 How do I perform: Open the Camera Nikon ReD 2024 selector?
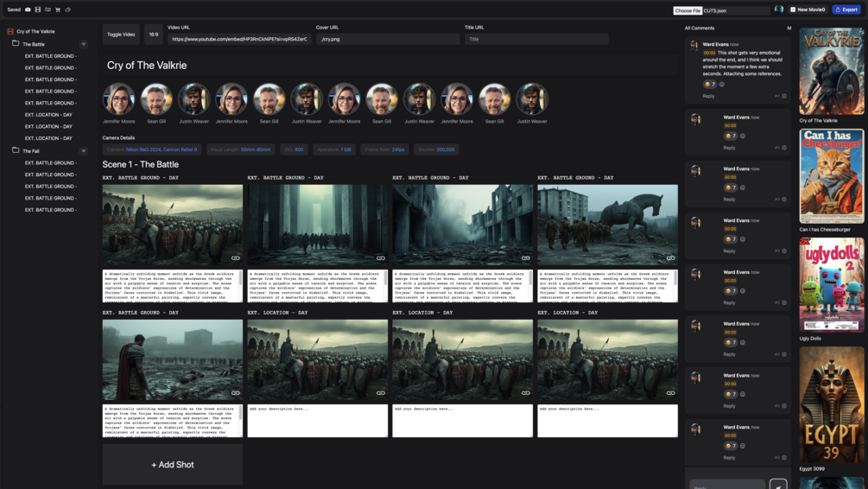point(152,149)
